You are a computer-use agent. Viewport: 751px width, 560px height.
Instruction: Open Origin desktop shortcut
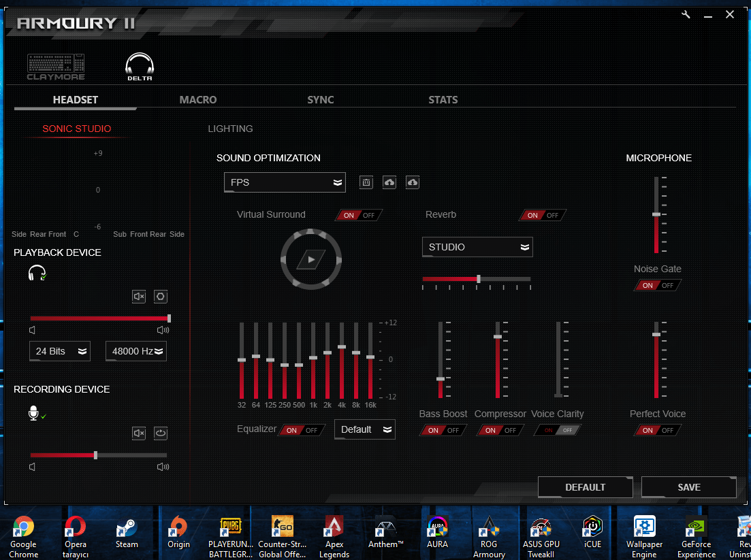point(178,532)
